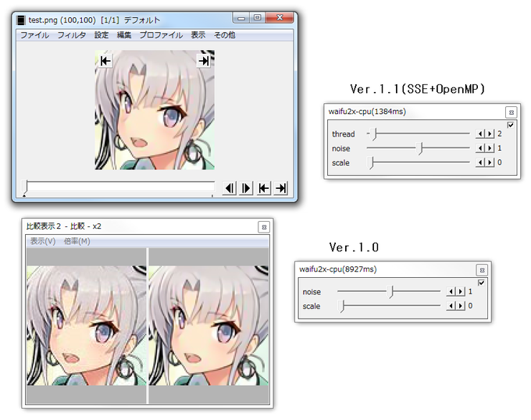Screen dimensions: 531x420
Task: Click app icon in test.png title bar
Action: tap(21, 20)
